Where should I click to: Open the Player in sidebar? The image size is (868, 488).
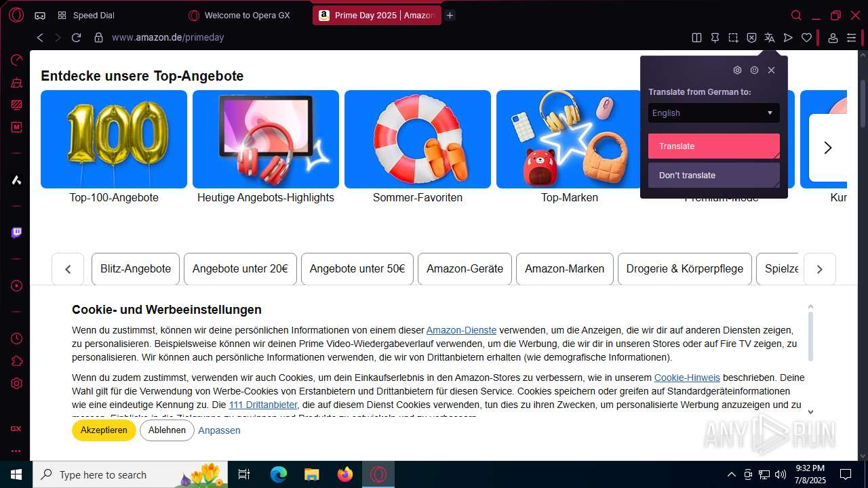pos(16,286)
